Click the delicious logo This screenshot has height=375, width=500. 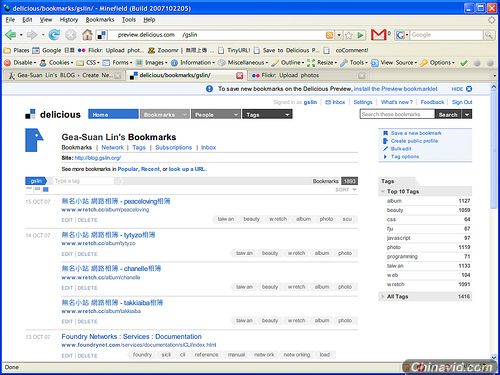pyautogui.click(x=53, y=114)
